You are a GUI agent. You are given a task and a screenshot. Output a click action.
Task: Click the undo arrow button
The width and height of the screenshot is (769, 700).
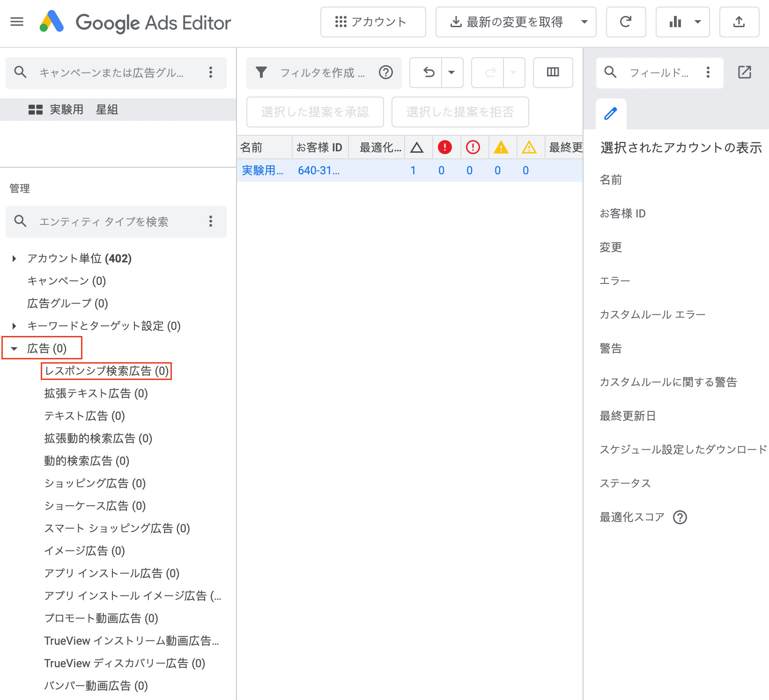coord(429,73)
